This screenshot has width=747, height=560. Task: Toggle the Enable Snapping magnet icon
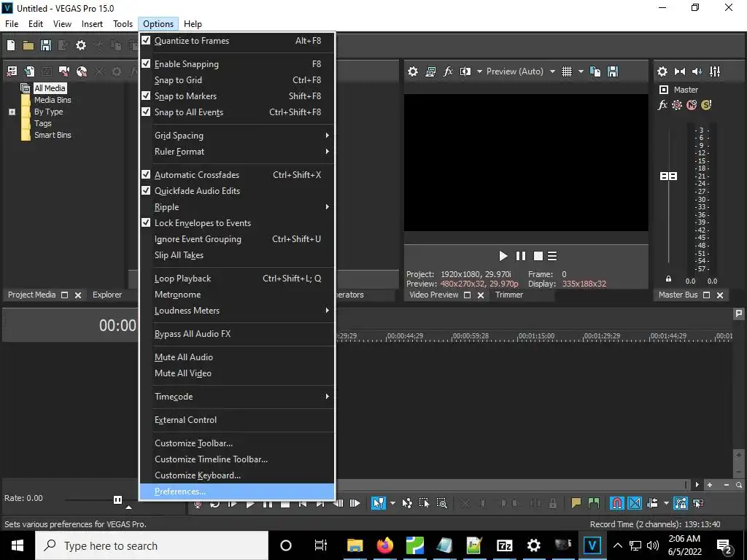[x=617, y=503]
